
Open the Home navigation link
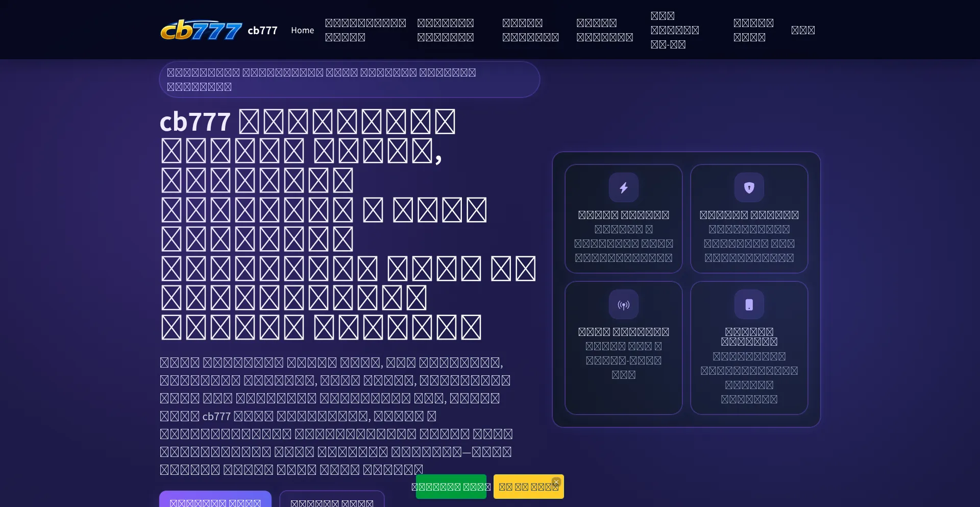coord(303,30)
